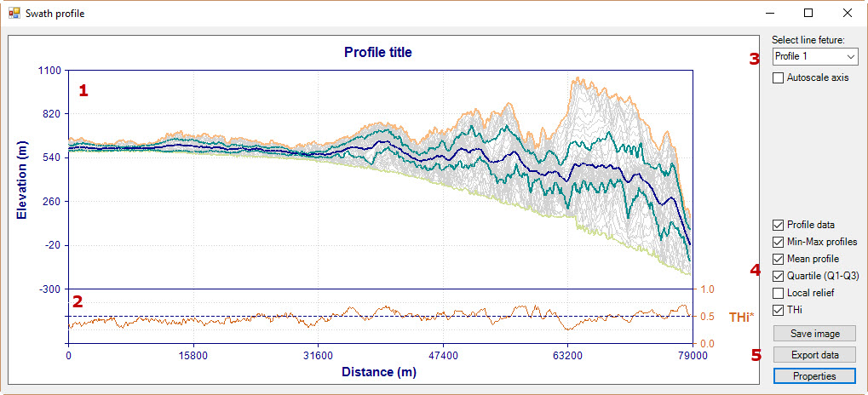This screenshot has width=868, height=395.
Task: Click the Save image button
Action: [x=813, y=334]
